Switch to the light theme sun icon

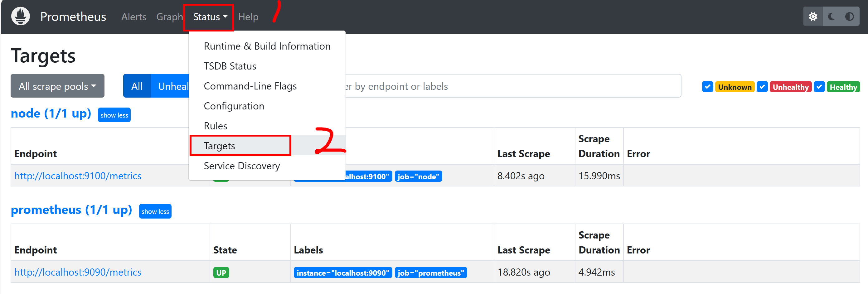pyautogui.click(x=813, y=17)
